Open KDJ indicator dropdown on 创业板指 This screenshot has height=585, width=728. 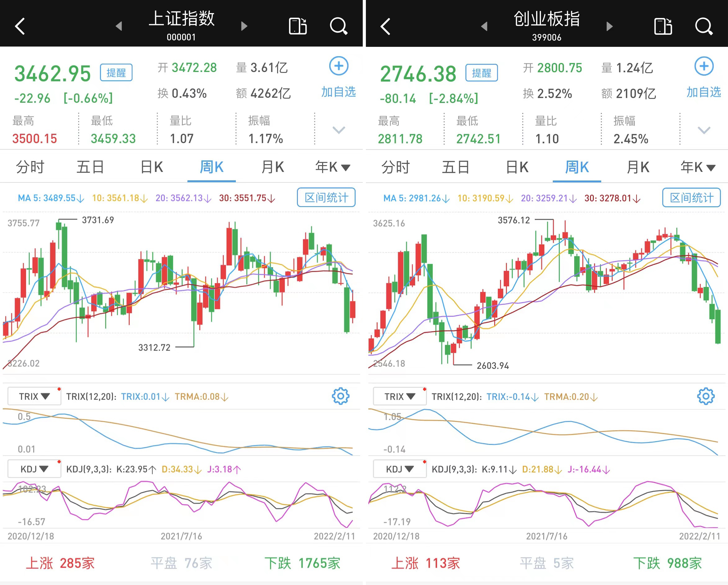(x=400, y=469)
